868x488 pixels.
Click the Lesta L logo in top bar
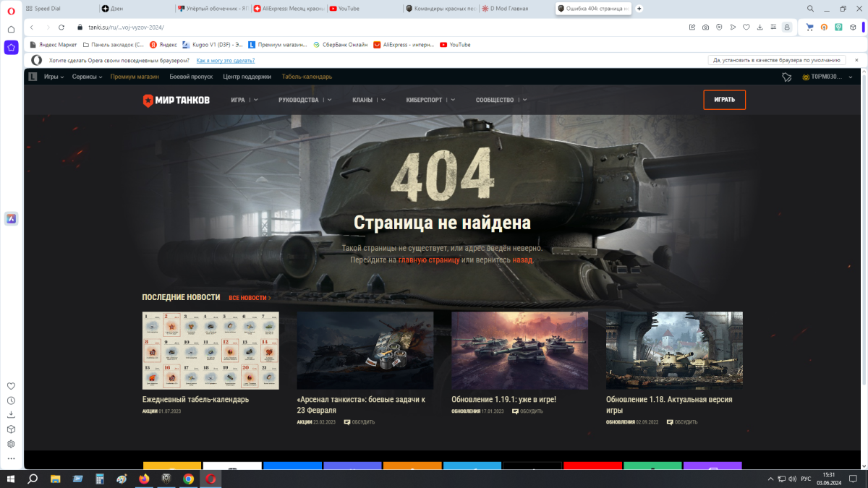tap(33, 77)
